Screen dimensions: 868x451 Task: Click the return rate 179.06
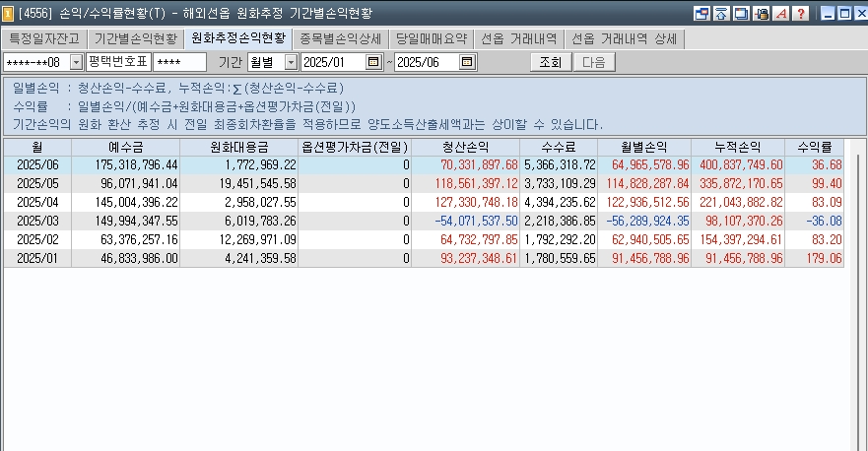(x=824, y=258)
